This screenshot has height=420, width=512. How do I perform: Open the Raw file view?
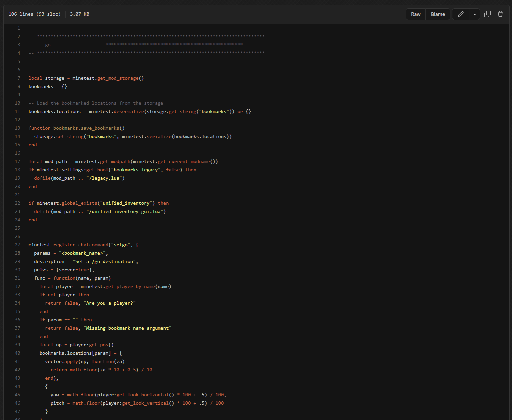(415, 14)
